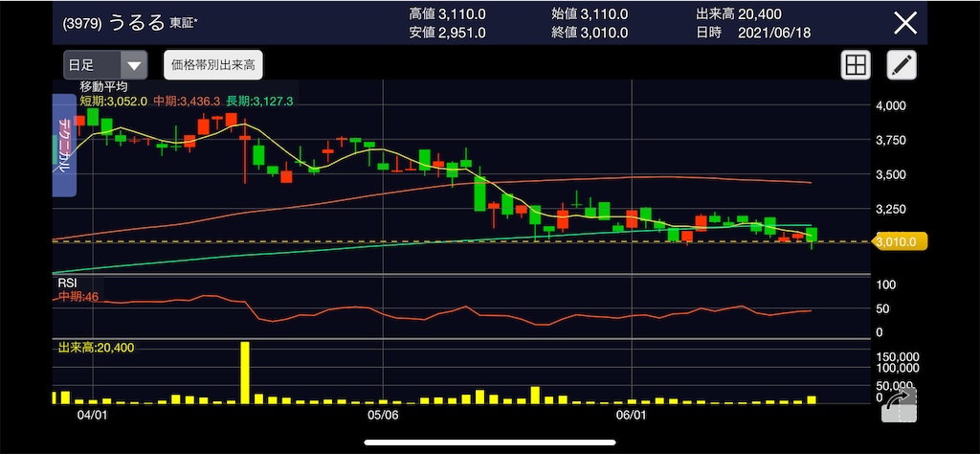Viewport: 980px width, 454px height.
Task: Tap the RSI indicator label
Action: [x=67, y=284]
